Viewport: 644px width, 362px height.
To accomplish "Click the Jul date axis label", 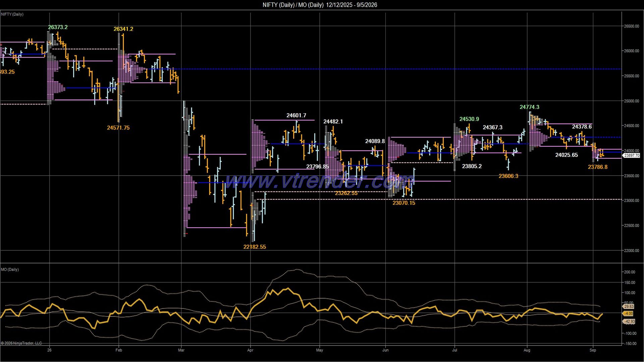I will [454, 350].
